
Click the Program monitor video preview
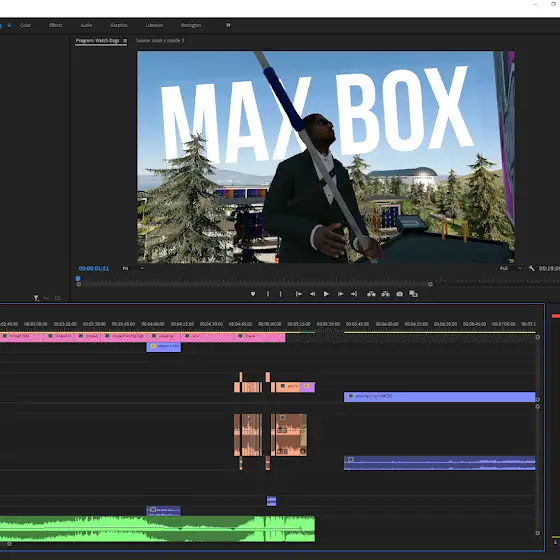tap(326, 157)
